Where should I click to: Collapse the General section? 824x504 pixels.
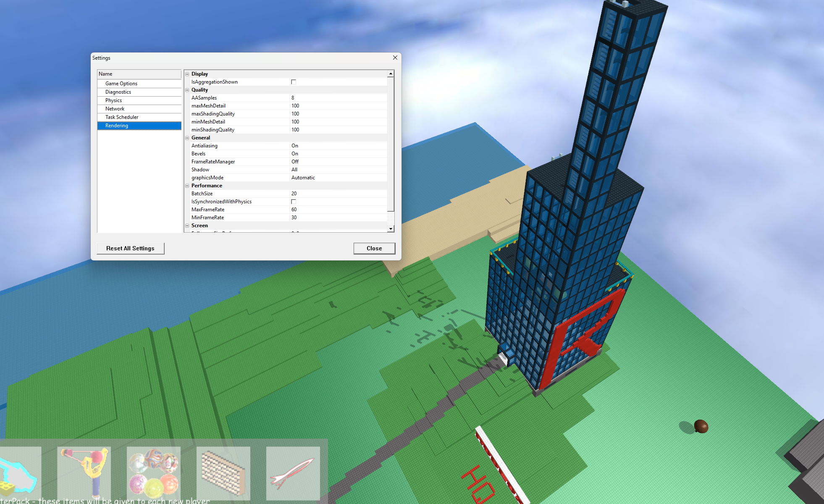187,138
